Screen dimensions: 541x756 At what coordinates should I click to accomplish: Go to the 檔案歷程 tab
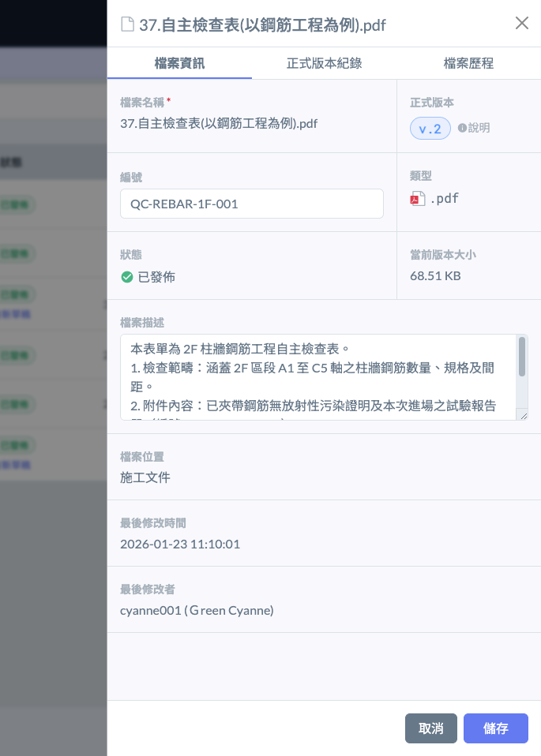(468, 63)
